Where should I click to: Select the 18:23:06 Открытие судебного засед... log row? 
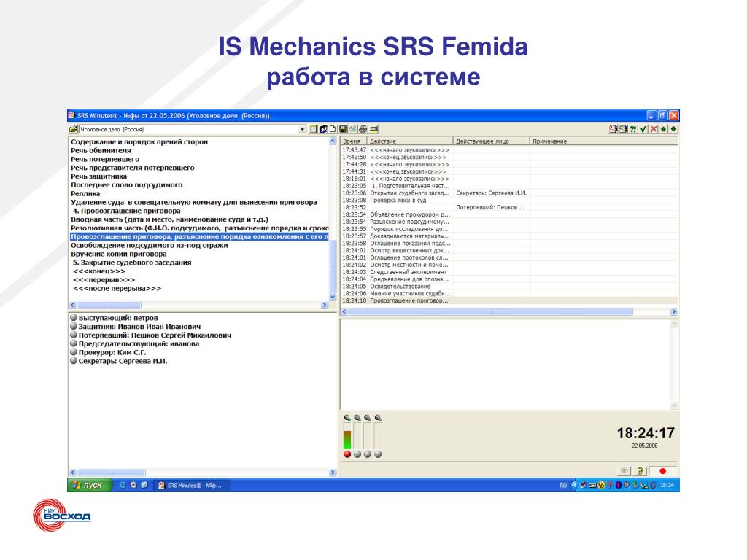click(509, 192)
